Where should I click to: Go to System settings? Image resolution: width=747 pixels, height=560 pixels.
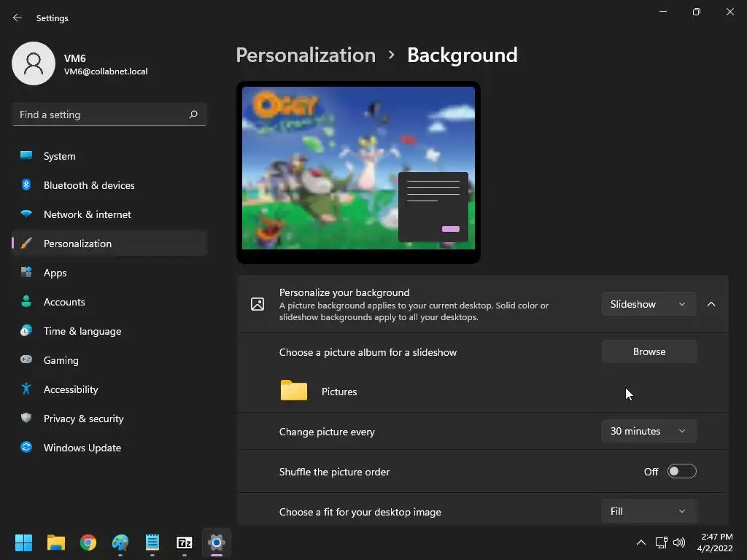tap(109, 156)
